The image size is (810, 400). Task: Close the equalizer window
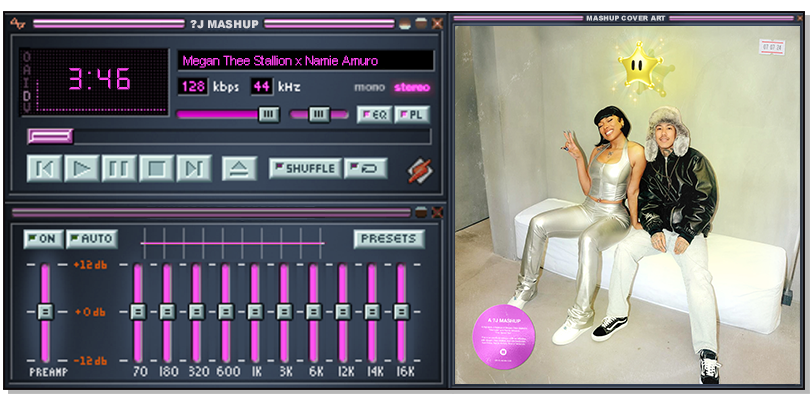click(x=438, y=212)
